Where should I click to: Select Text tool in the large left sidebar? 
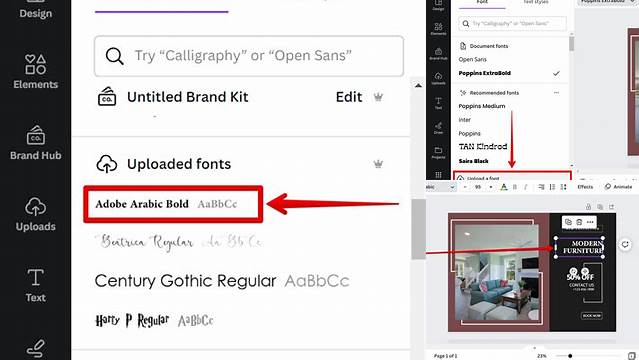point(35,286)
